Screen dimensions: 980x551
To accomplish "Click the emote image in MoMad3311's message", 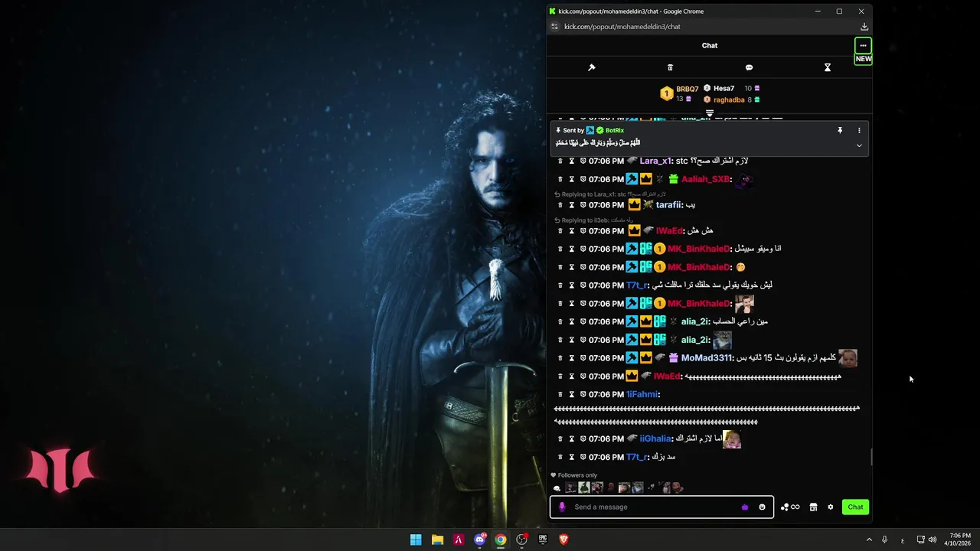I will click(848, 358).
